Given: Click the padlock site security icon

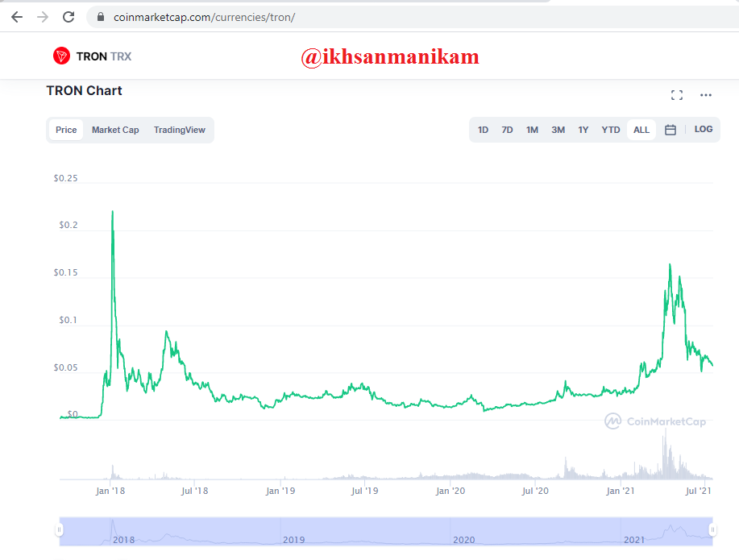Looking at the screenshot, I should pyautogui.click(x=100, y=17).
